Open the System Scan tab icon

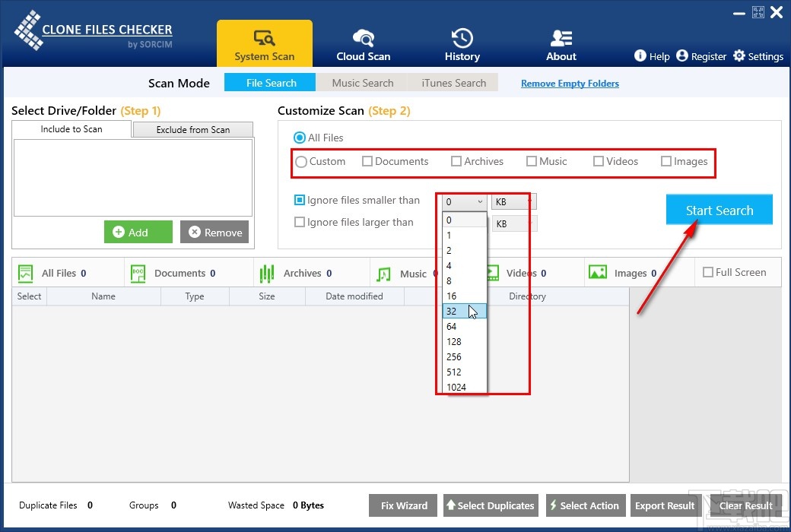point(264,37)
